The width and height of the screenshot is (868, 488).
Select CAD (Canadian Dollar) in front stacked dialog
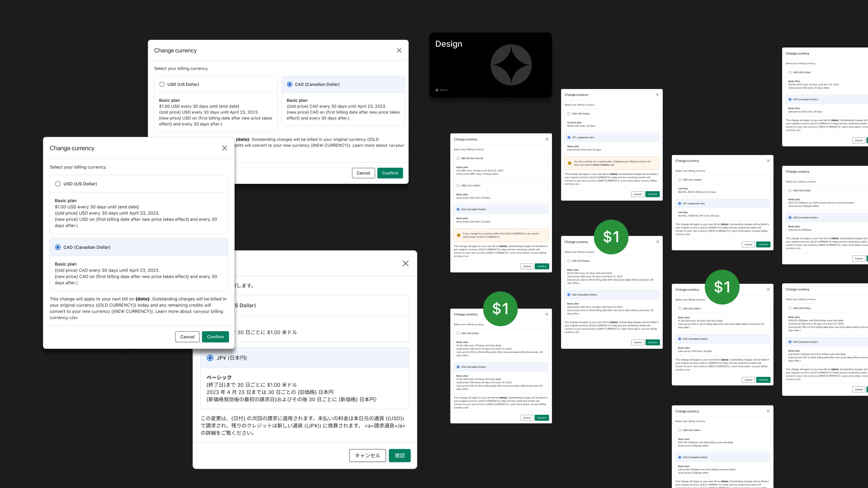(58, 247)
